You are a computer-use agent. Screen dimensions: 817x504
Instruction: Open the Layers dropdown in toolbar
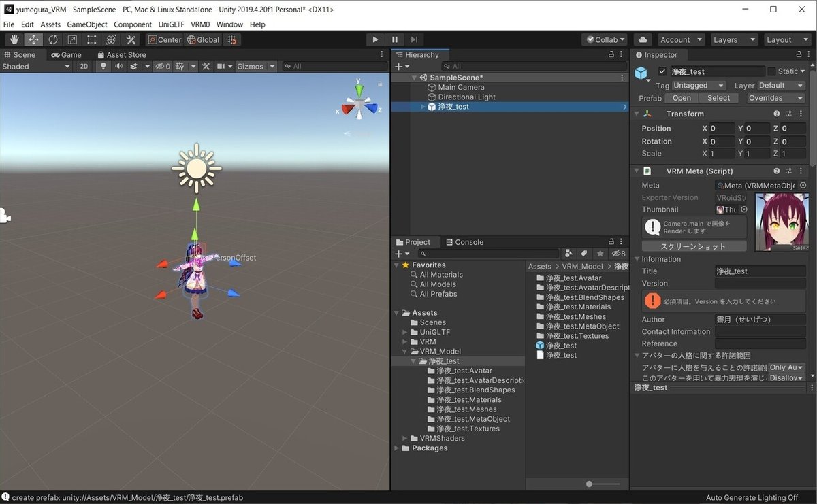pos(733,39)
